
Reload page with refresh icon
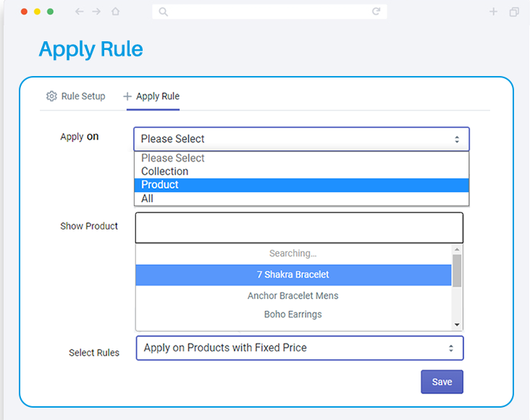click(x=377, y=12)
